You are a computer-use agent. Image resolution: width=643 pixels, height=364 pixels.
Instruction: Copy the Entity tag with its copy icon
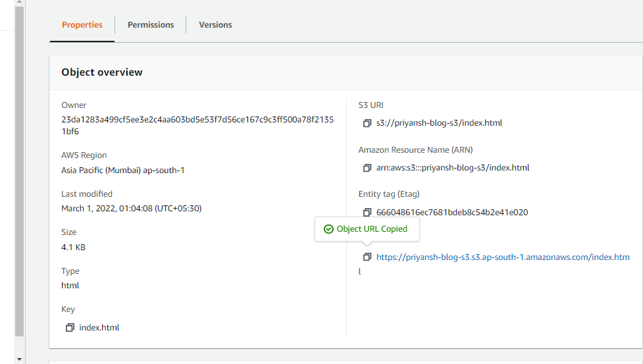point(367,213)
